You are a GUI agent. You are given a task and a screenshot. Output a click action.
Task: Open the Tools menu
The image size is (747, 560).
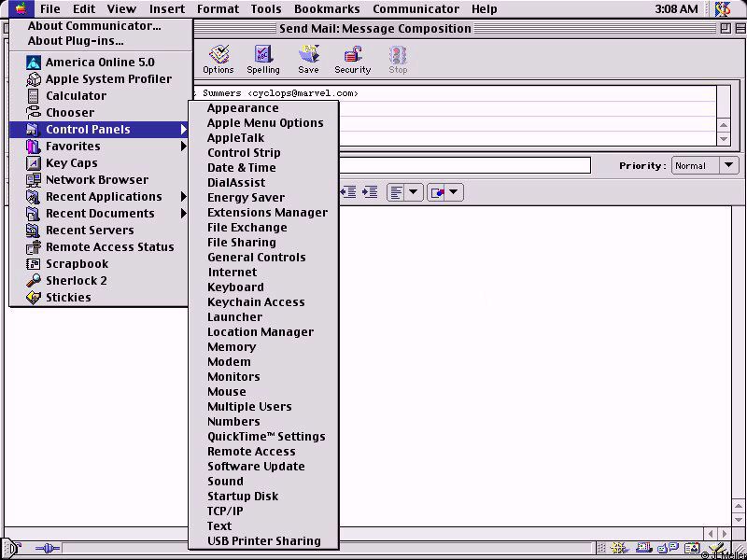pos(266,9)
